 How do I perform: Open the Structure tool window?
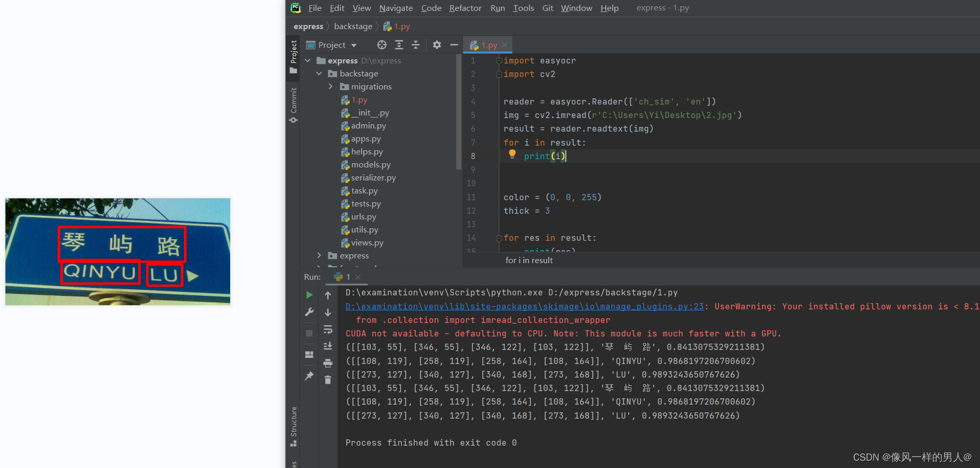tap(294, 424)
